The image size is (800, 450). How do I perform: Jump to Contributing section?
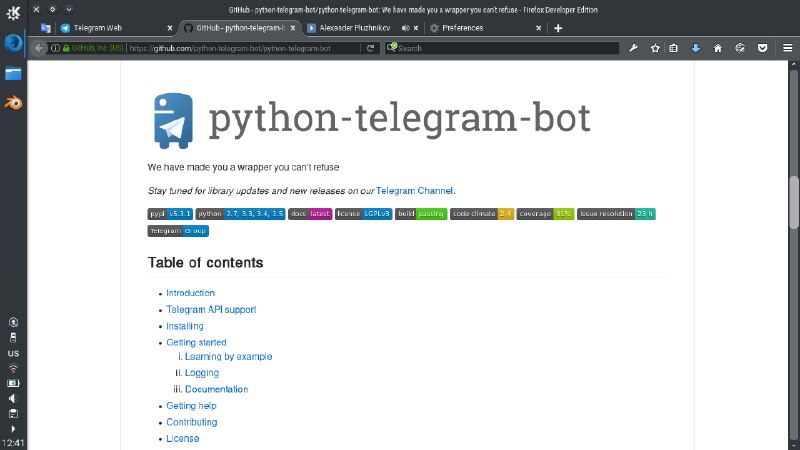point(192,422)
